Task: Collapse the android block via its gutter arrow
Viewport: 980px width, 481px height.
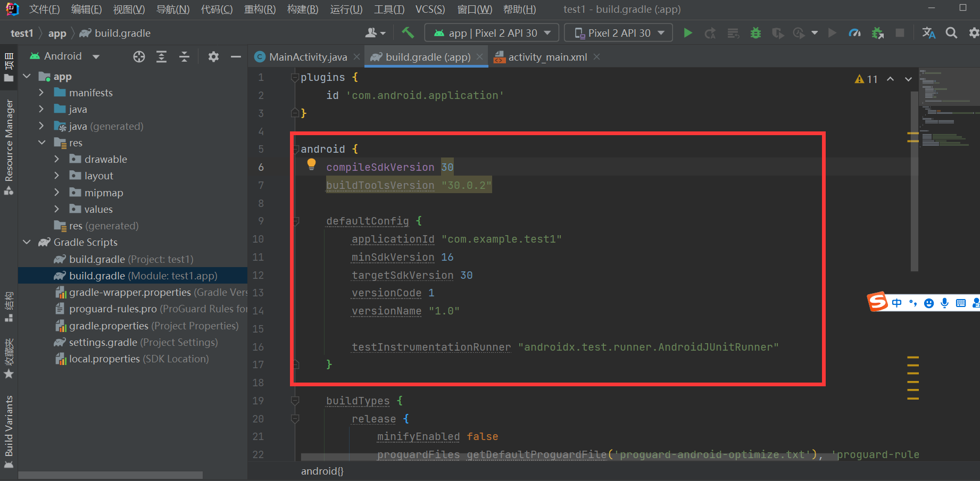Action: click(x=295, y=149)
